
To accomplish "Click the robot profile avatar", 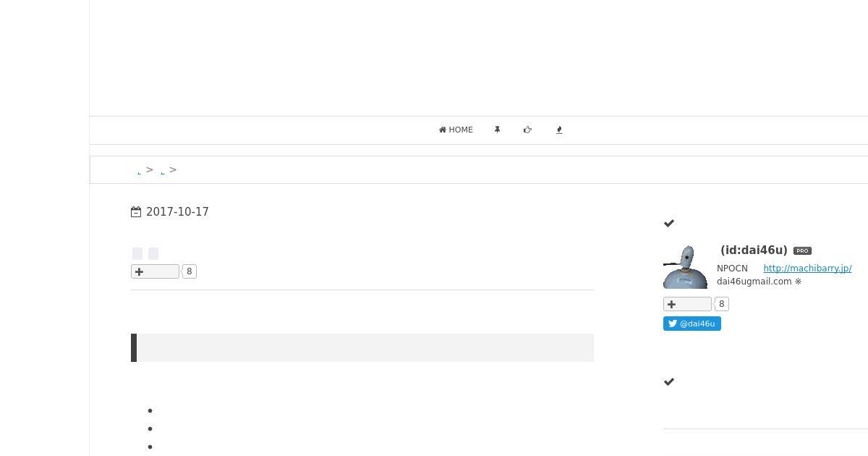I will [685, 266].
